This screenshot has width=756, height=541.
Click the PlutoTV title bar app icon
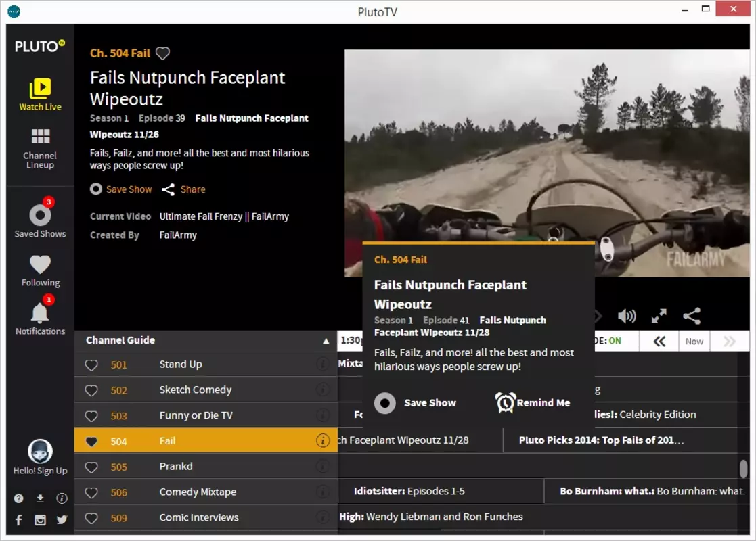[x=14, y=11]
